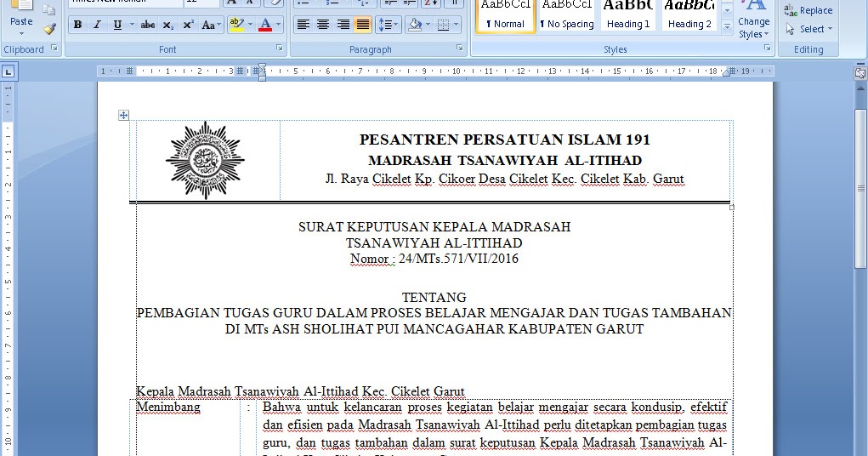Viewport: 868px width, 456px height.
Task: Expand the full Styles gallery
Action: coord(728,27)
